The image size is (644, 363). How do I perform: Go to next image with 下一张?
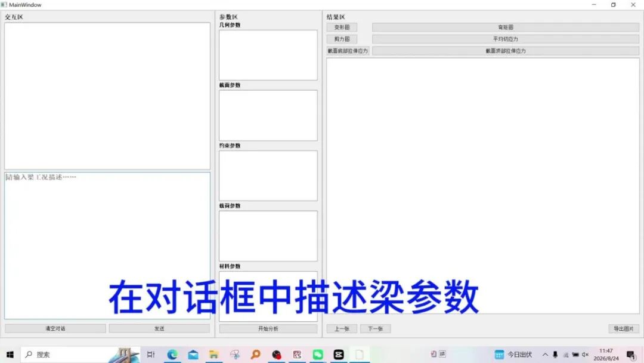click(376, 328)
